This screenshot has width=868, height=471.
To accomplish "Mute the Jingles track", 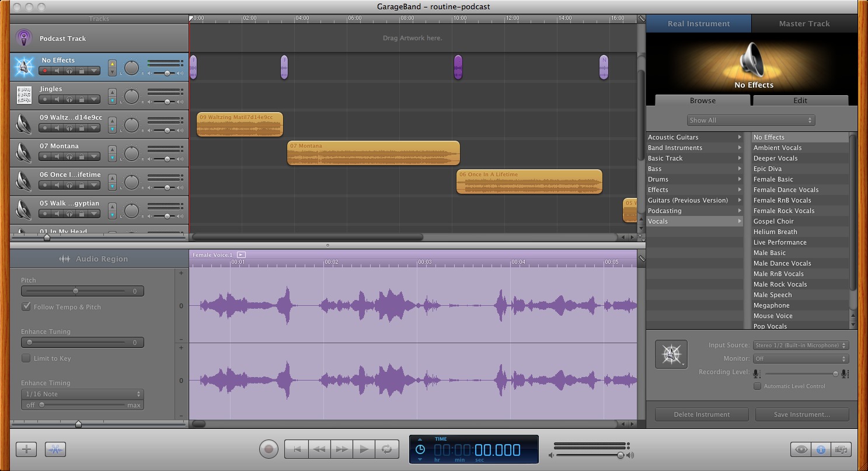I will coord(57,99).
